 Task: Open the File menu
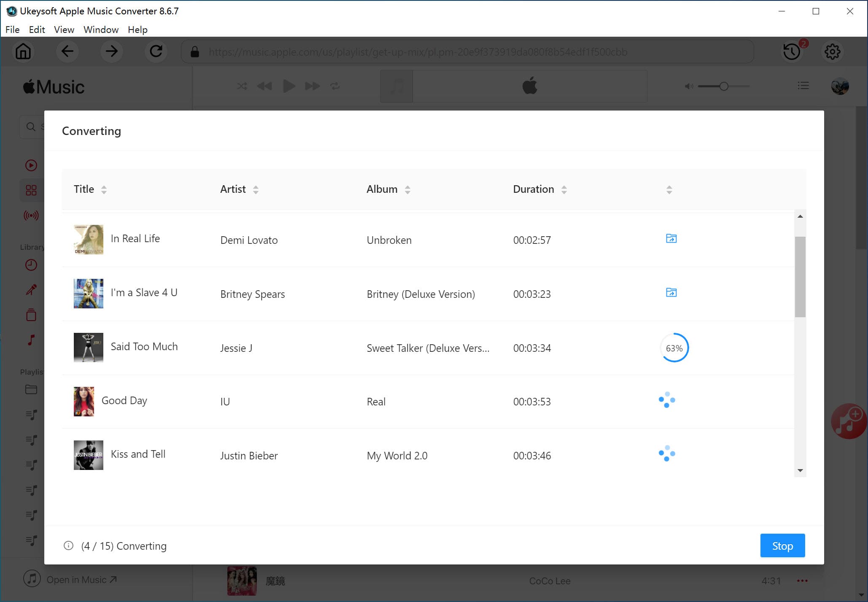point(11,29)
